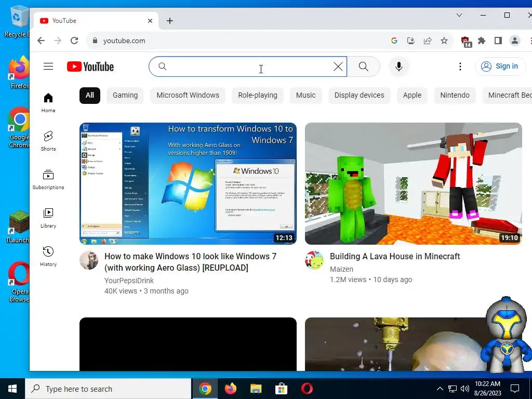The image size is (532, 399).
Task: Bookmark this tab with the star icon
Action: [444, 41]
